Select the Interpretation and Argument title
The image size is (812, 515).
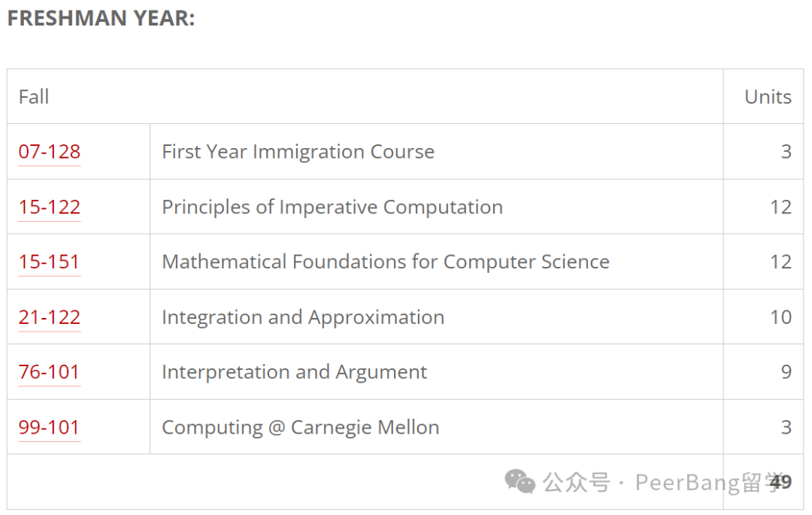click(295, 372)
